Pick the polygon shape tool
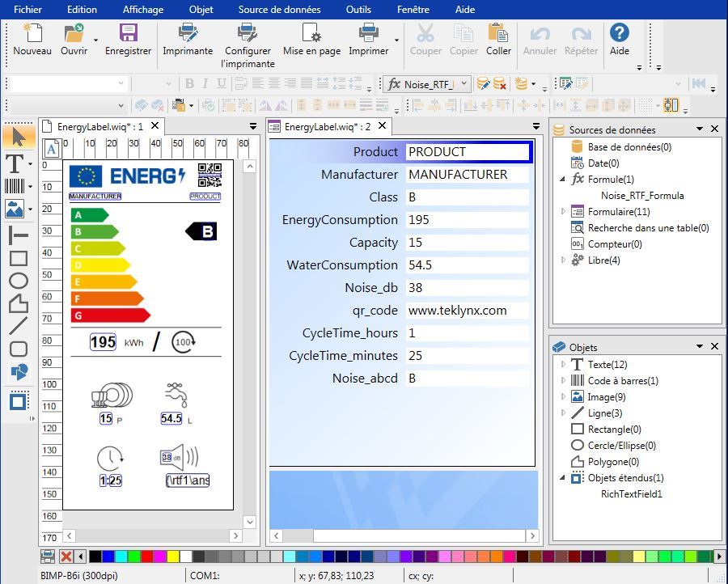This screenshot has height=584, width=728. click(x=18, y=303)
